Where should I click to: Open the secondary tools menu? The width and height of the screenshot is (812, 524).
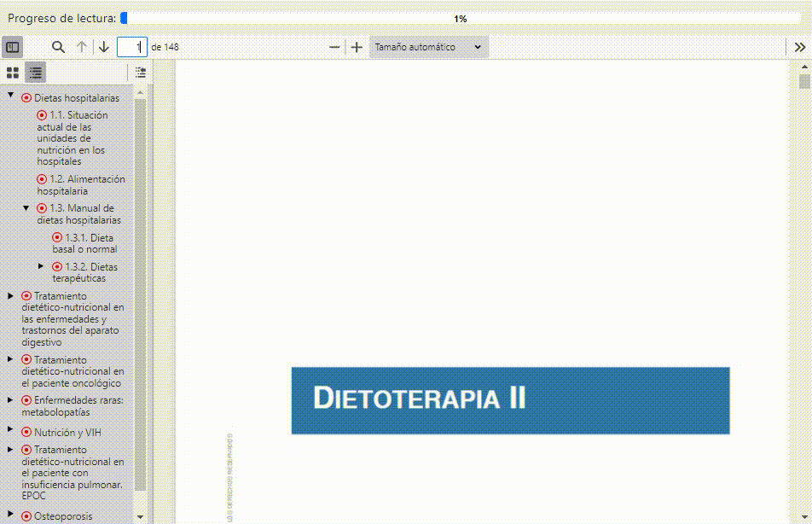tap(800, 47)
